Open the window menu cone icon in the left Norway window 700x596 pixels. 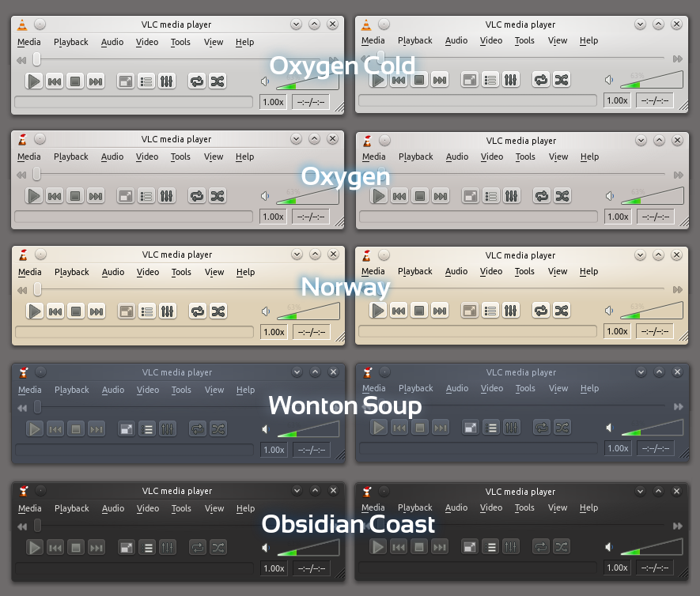(23, 255)
